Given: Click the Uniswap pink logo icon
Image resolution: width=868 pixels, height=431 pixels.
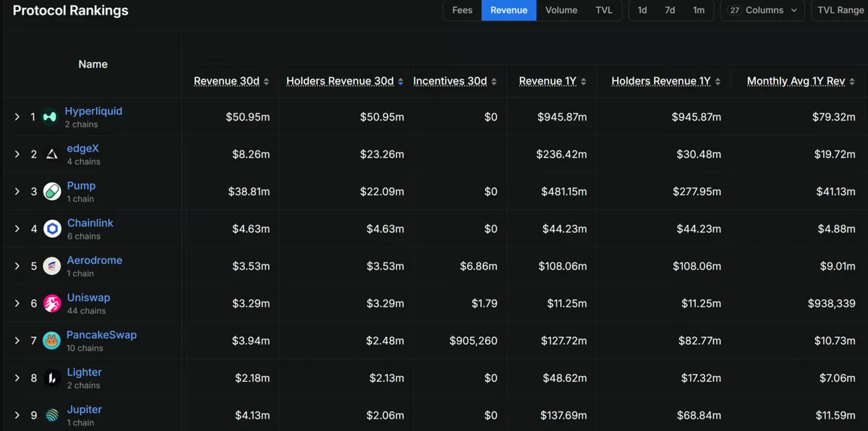Looking at the screenshot, I should click(x=51, y=303).
